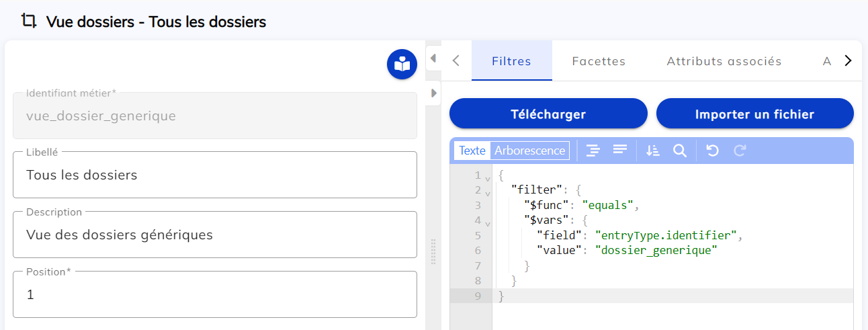Click into the Libellé input field
Viewport: 868px width, 330px height.
[x=215, y=175]
